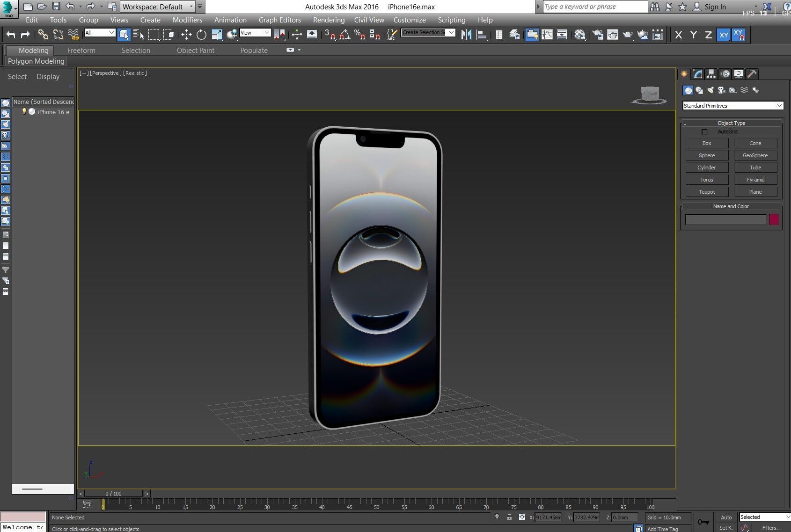791x532 pixels.
Task: Open the Material Editor icon
Action: (580, 34)
